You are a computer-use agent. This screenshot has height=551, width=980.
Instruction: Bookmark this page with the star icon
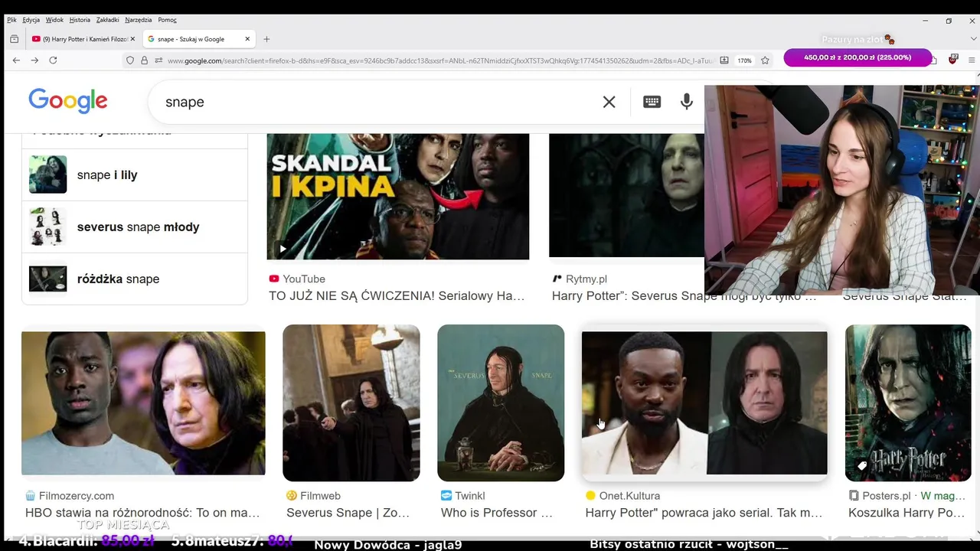tap(765, 60)
